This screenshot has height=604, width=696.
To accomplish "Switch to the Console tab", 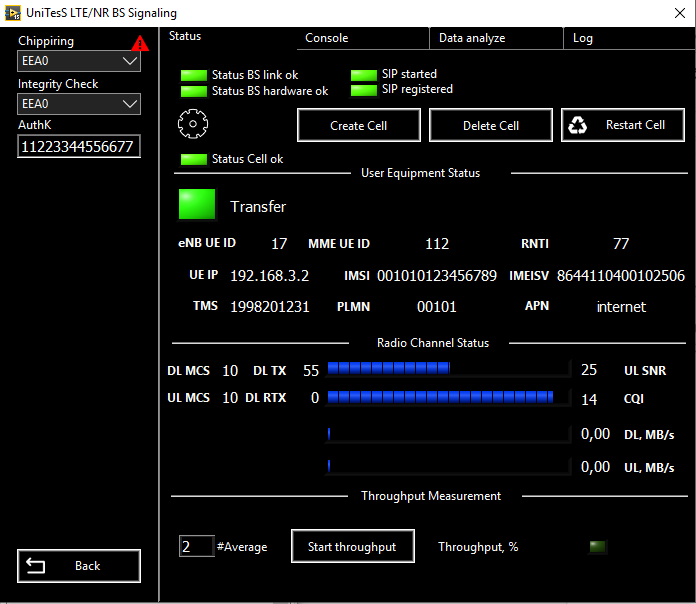I will (x=327, y=38).
